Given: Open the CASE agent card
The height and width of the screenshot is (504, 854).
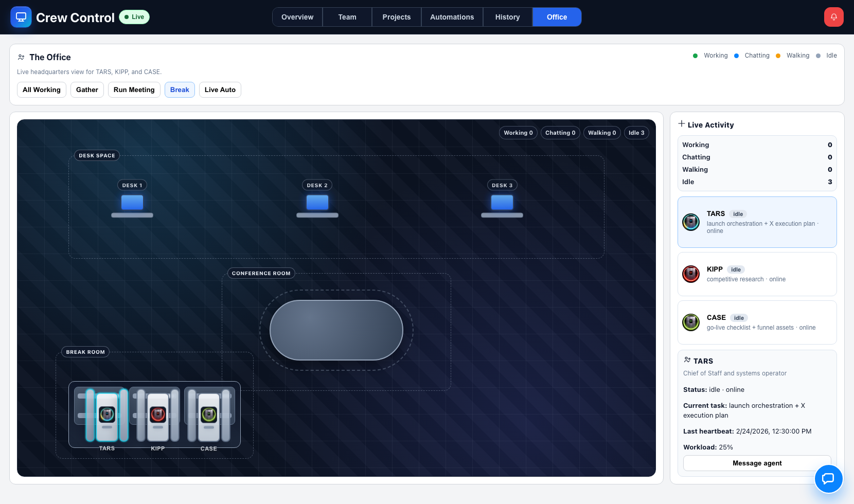Looking at the screenshot, I should click(x=757, y=322).
